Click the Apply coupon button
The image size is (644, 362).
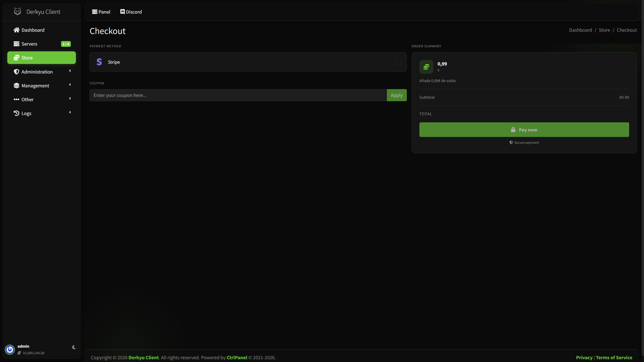(x=397, y=95)
